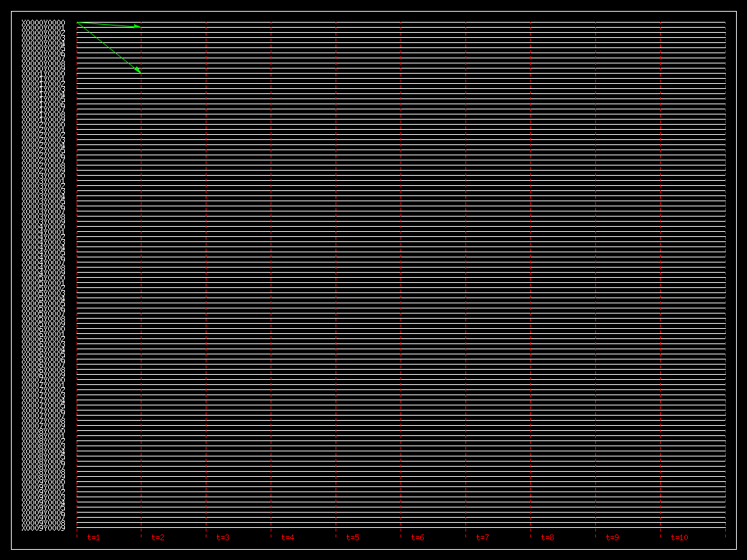Viewport: 747px width, 560px height.
Task: Select the t=6 label on the axis
Action: (x=418, y=538)
